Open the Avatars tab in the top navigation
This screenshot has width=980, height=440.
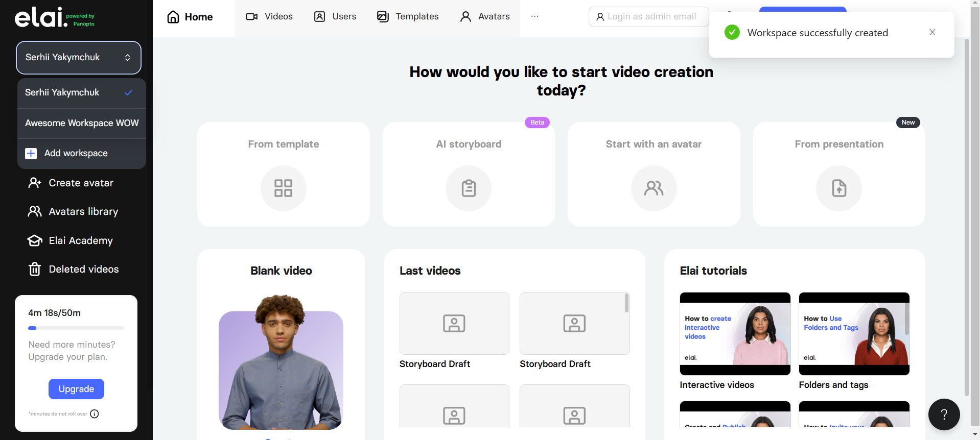(x=485, y=16)
